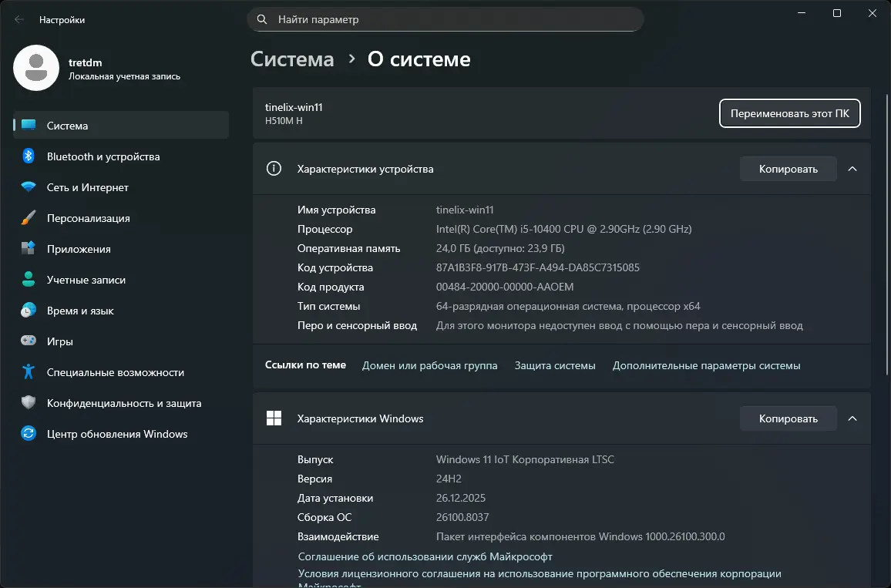The height and width of the screenshot is (588, 891).
Task: Click the Игры gamepad icon
Action: [29, 341]
